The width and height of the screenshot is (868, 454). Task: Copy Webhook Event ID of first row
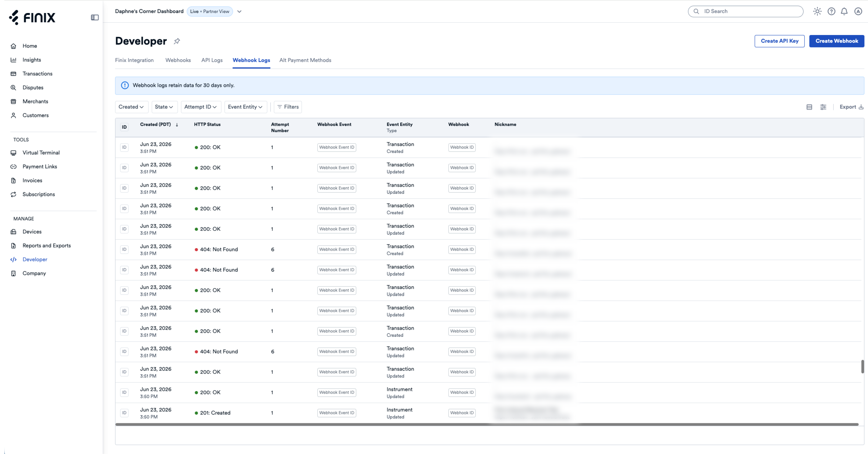pyautogui.click(x=336, y=147)
